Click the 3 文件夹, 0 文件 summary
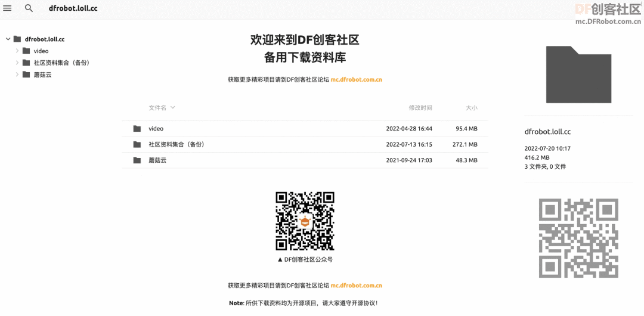 pyautogui.click(x=545, y=166)
